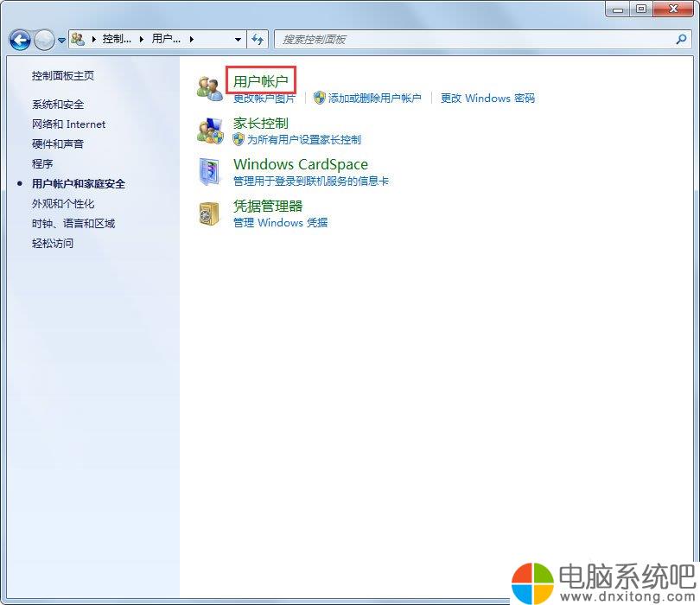Select the 用户... breadcrumb segment
The width and height of the screenshot is (700, 605).
pyautogui.click(x=166, y=39)
